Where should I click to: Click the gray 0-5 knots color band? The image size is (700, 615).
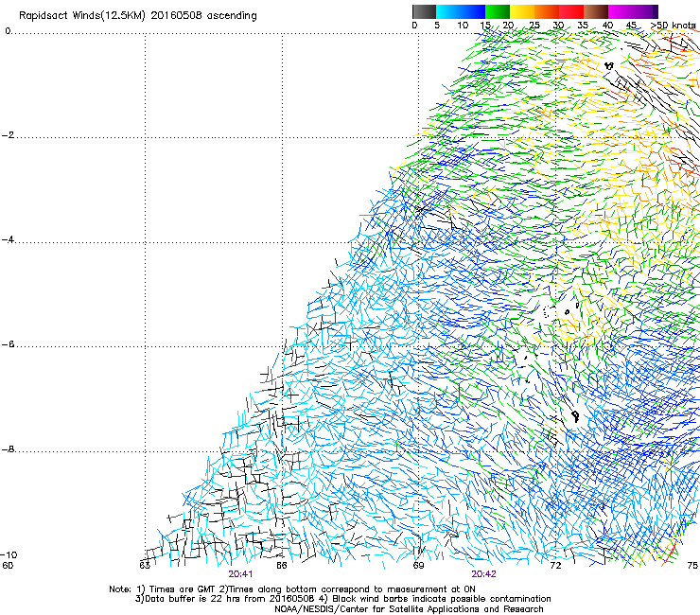pos(424,11)
